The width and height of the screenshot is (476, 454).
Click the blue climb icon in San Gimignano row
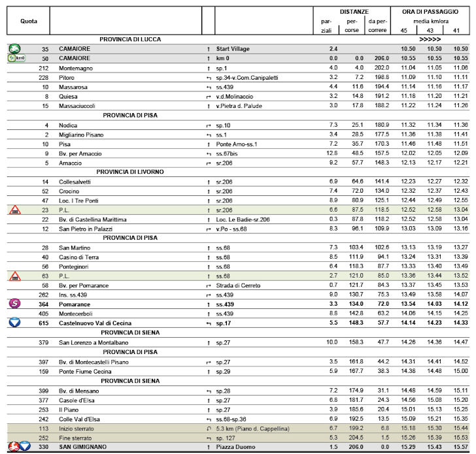pyautogui.click(x=24, y=446)
